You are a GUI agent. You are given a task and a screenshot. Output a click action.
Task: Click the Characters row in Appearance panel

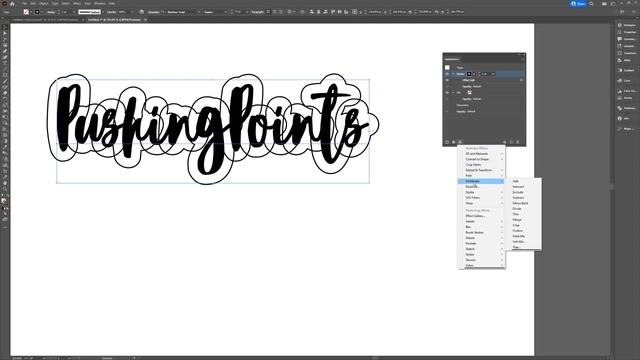(462, 105)
